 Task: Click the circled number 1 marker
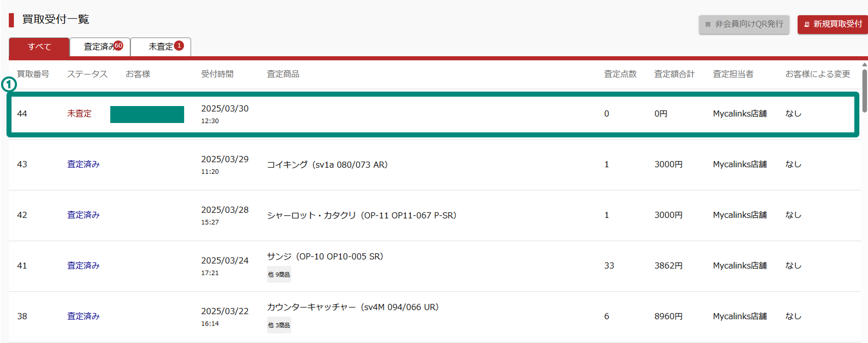9,85
